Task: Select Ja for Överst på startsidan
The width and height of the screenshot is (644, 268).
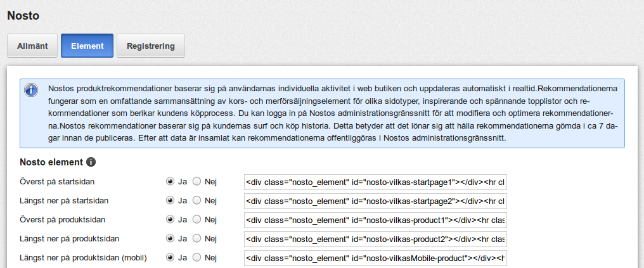Action: tap(170, 181)
